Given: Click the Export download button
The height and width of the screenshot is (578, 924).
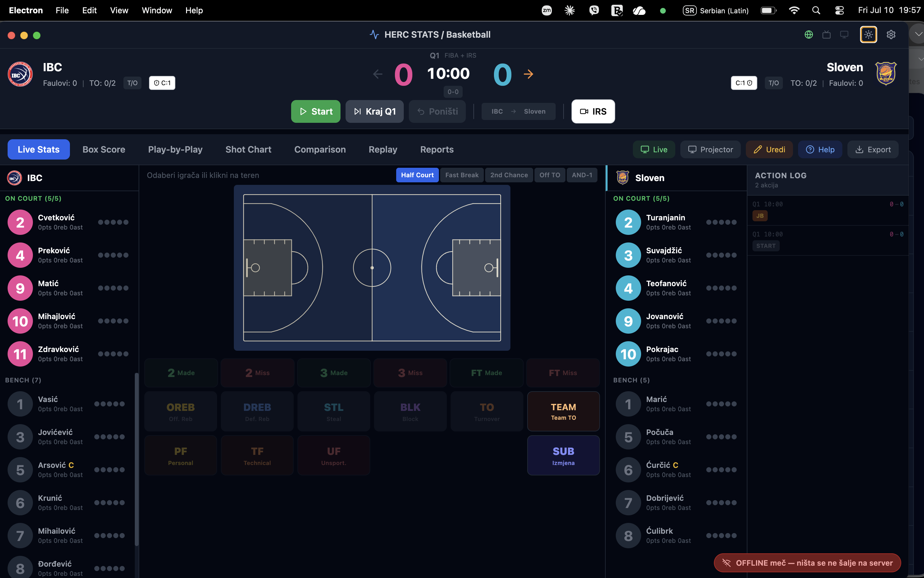Looking at the screenshot, I should click(x=873, y=149).
